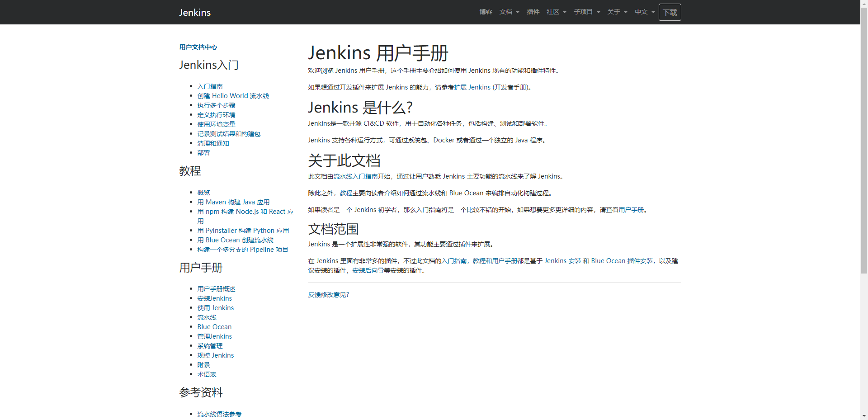
Task: Click the 反馈修改意见? feedback link
Action: pyautogui.click(x=329, y=295)
